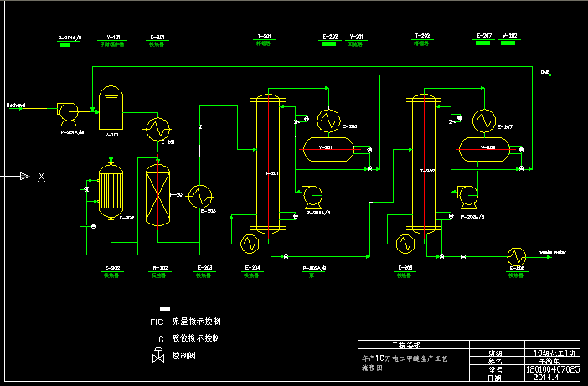Click the T-202 distillation column

[423, 165]
